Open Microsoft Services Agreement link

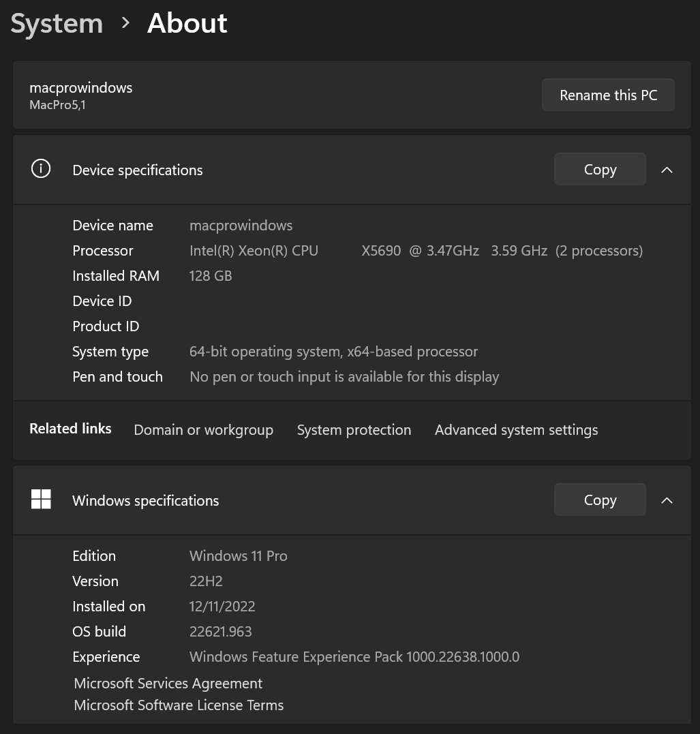168,684
